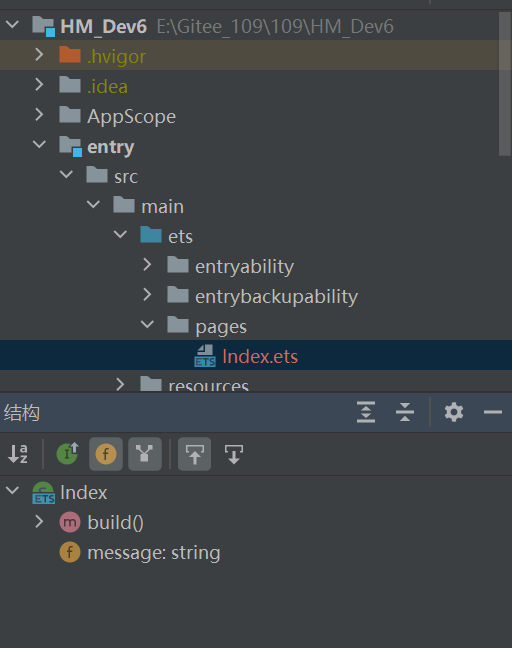Click project tree vertical scrollbar
The width and height of the screenshot is (512, 648).
click(x=505, y=84)
